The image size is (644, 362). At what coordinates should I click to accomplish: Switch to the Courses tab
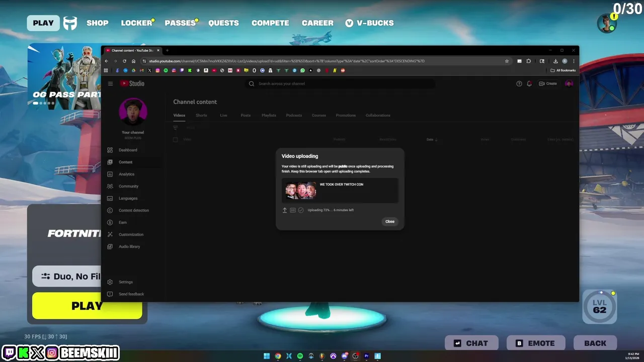[x=319, y=115]
